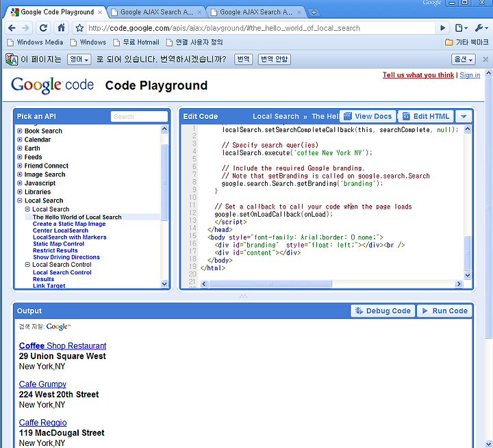
Task: Close the third Google AJAX Search tab
Action: click(x=299, y=12)
